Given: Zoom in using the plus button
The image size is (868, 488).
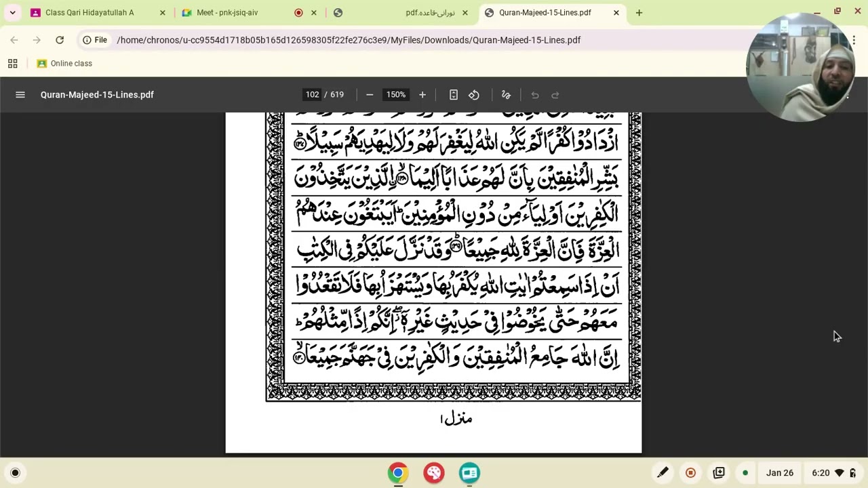Looking at the screenshot, I should (x=422, y=95).
